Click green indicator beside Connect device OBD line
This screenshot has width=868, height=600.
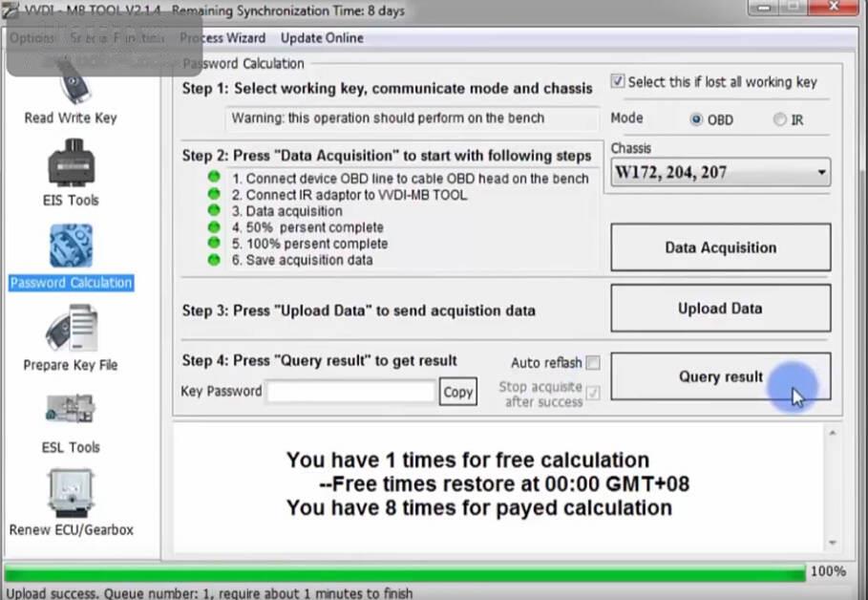(x=214, y=177)
